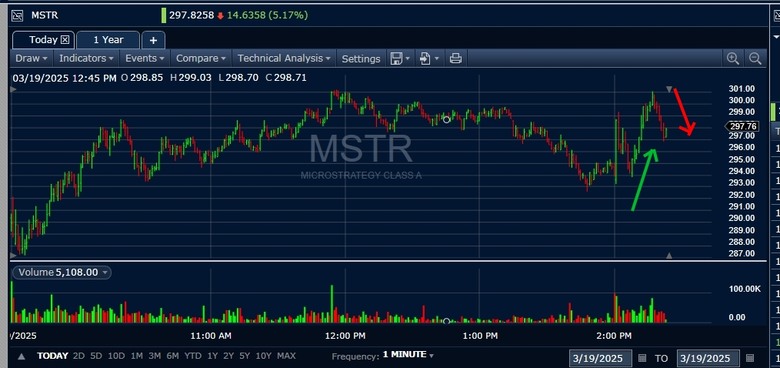Click the gray down-triangle price scale marker

click(670, 90)
